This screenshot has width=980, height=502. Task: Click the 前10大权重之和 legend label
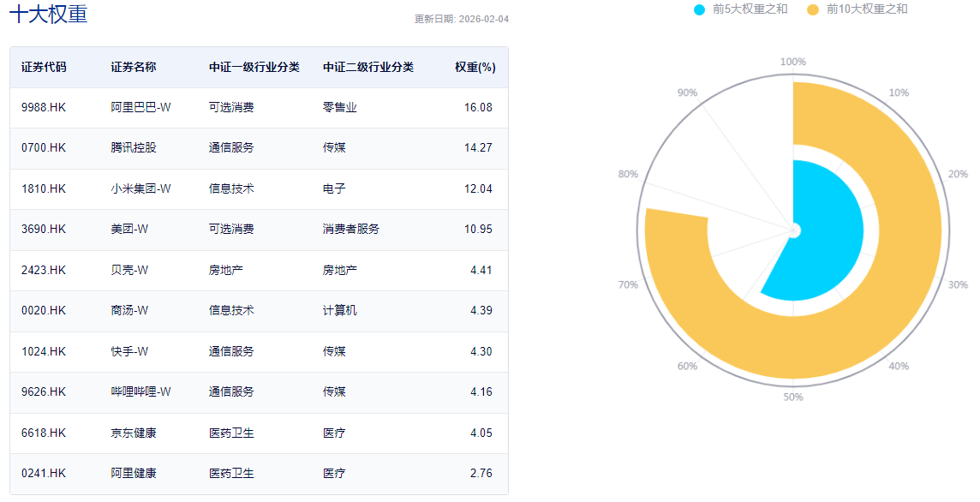pos(867,9)
